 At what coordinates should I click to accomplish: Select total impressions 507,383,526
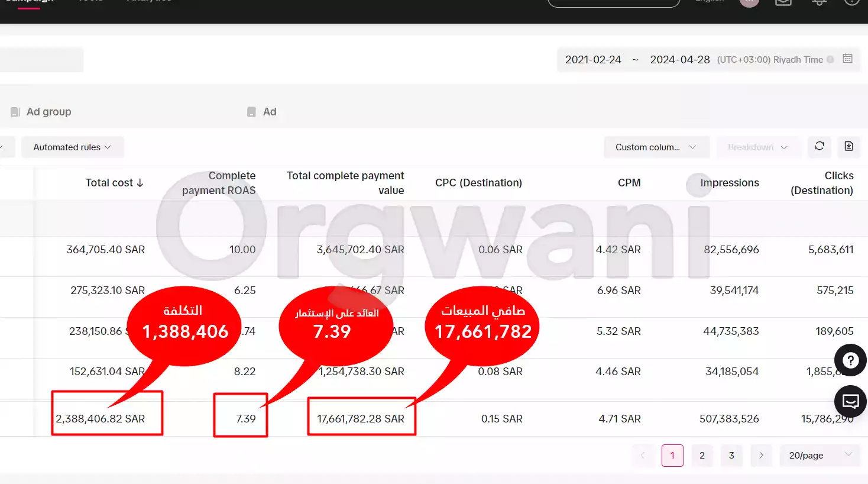729,419
